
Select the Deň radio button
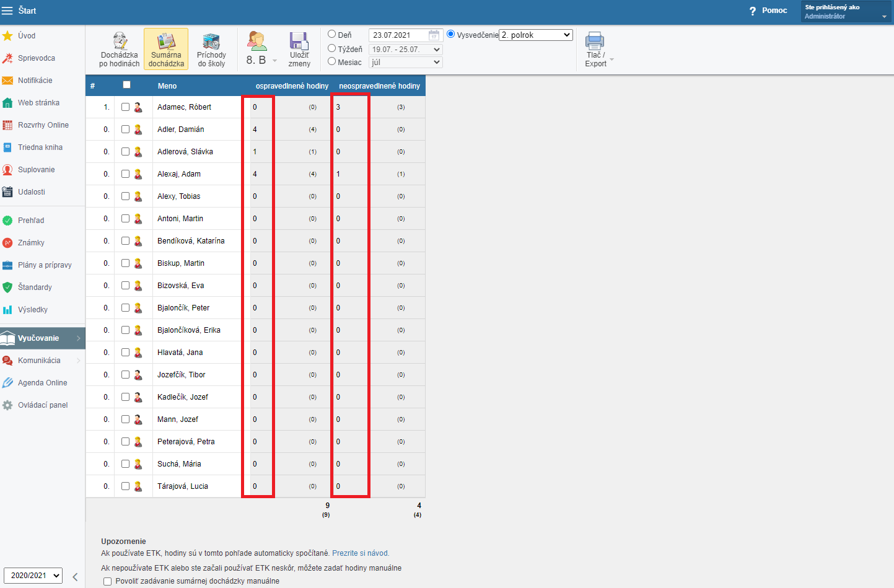[332, 35]
